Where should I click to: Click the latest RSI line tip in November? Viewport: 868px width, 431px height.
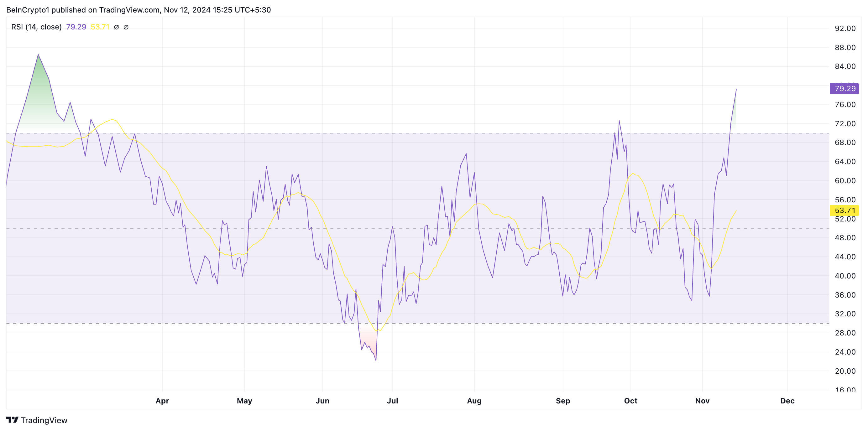pos(736,90)
